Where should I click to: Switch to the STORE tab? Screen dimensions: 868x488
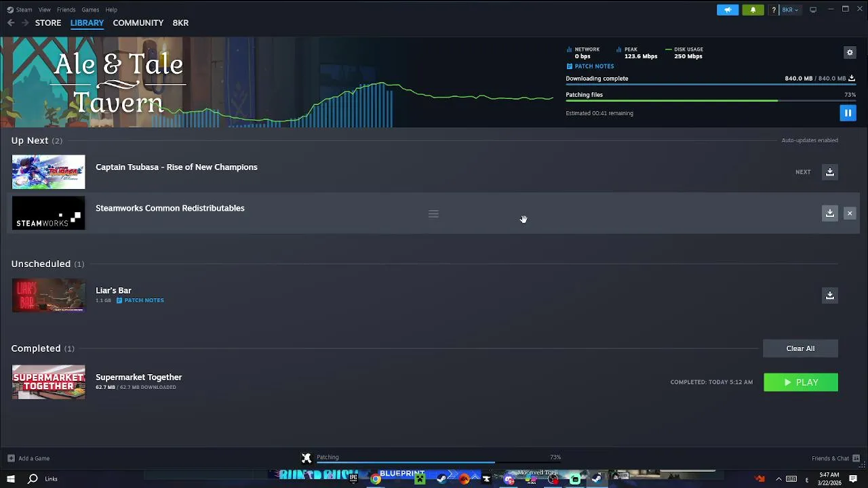coord(48,22)
